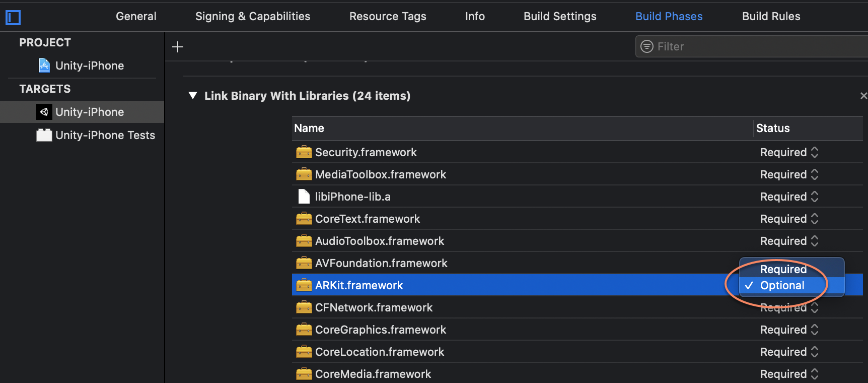Open CoreText.framework status dropdown

click(x=789, y=219)
